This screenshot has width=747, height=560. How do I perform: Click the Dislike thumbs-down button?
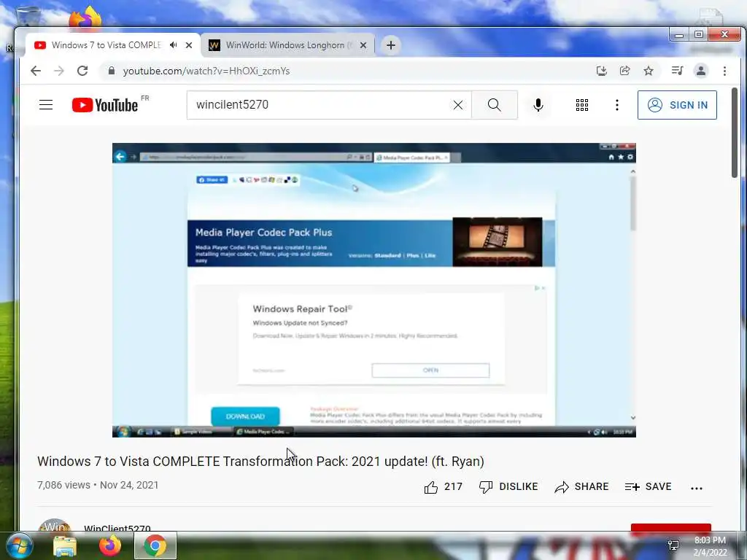coord(508,486)
